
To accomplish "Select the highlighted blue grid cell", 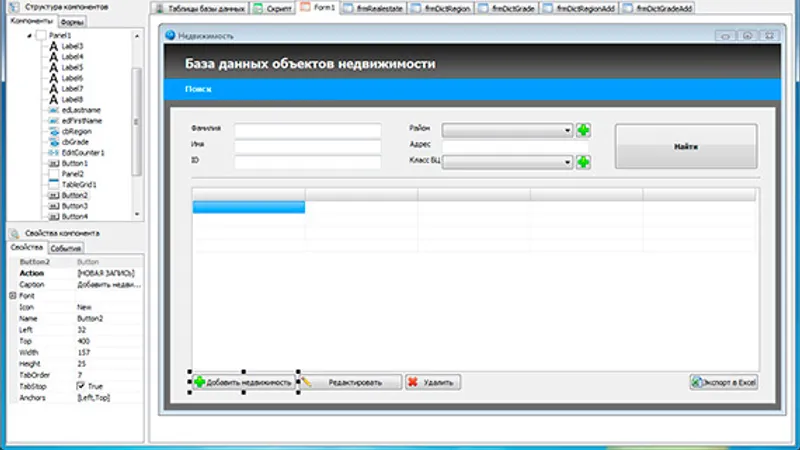I will pyautogui.click(x=248, y=207).
